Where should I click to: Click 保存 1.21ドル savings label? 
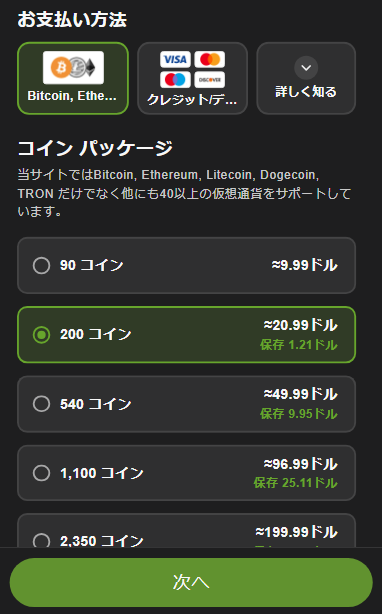pyautogui.click(x=299, y=345)
